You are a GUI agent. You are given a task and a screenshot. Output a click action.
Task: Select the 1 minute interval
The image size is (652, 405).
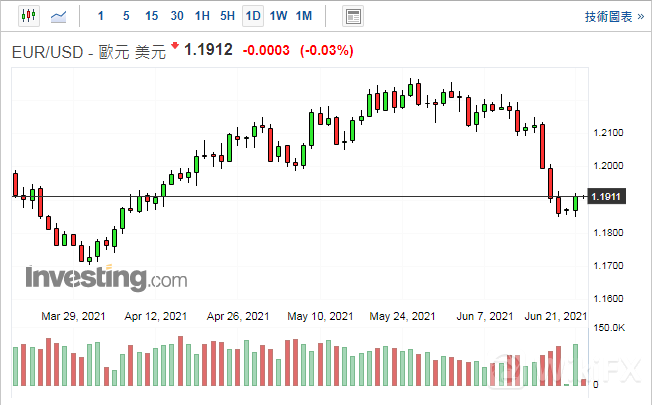click(100, 16)
